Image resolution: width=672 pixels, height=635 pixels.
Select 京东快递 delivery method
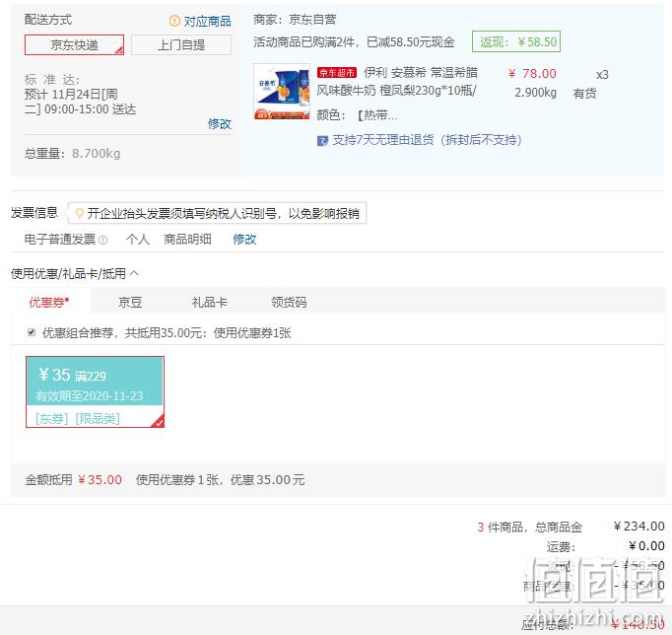click(x=74, y=44)
